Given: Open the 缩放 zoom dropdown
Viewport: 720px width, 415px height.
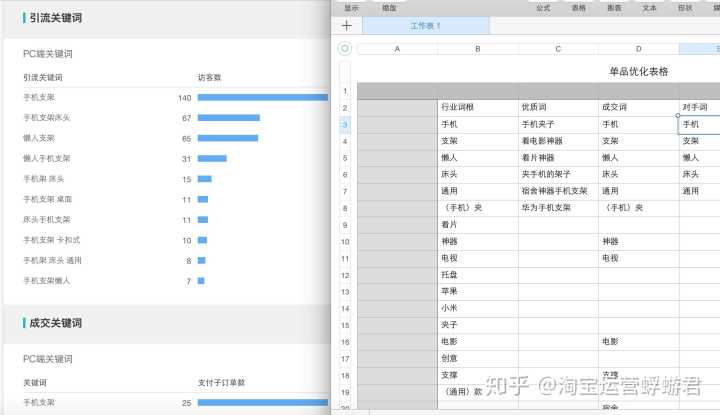Looking at the screenshot, I should pyautogui.click(x=388, y=7).
